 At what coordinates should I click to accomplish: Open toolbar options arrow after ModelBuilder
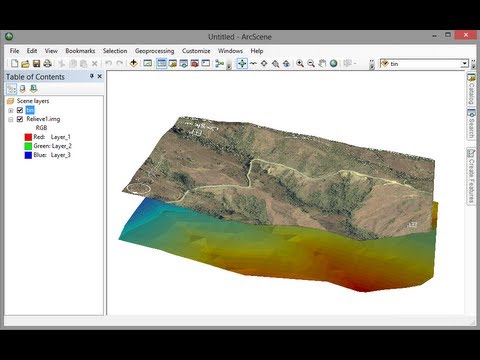coord(229,65)
